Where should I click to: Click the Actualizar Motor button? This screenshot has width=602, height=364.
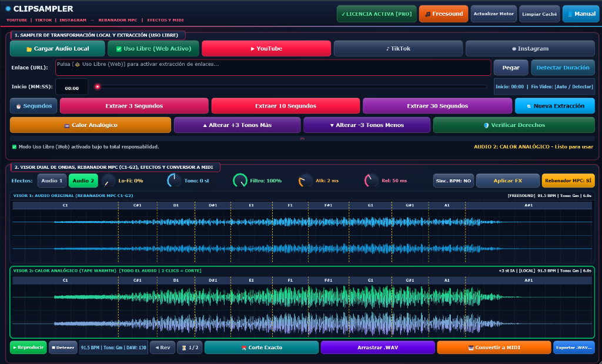(493, 14)
